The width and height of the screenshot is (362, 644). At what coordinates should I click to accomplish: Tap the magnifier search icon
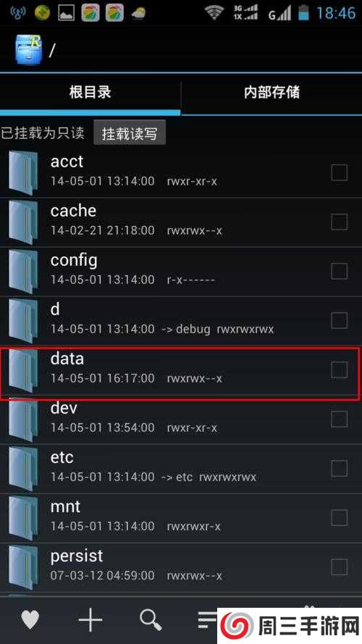tap(150, 619)
